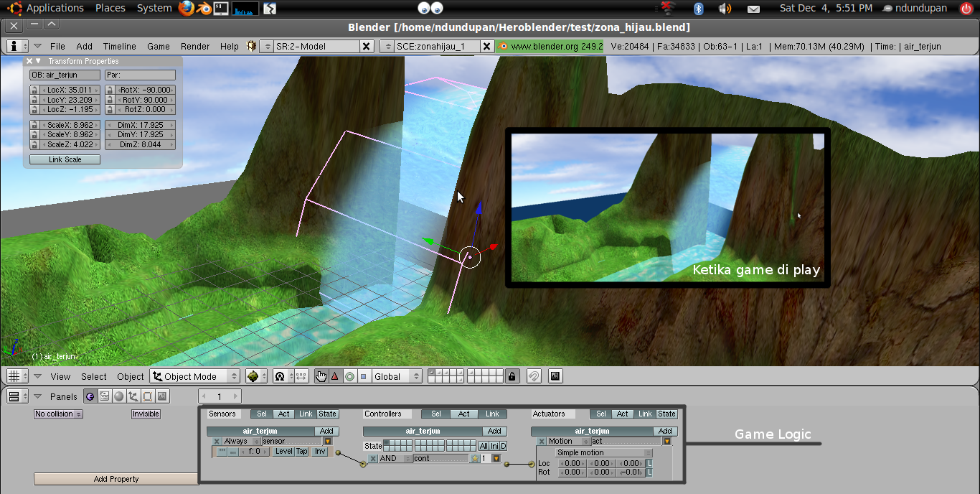Add a new controller to air_terjun
The image size is (980, 494).
(x=494, y=431)
